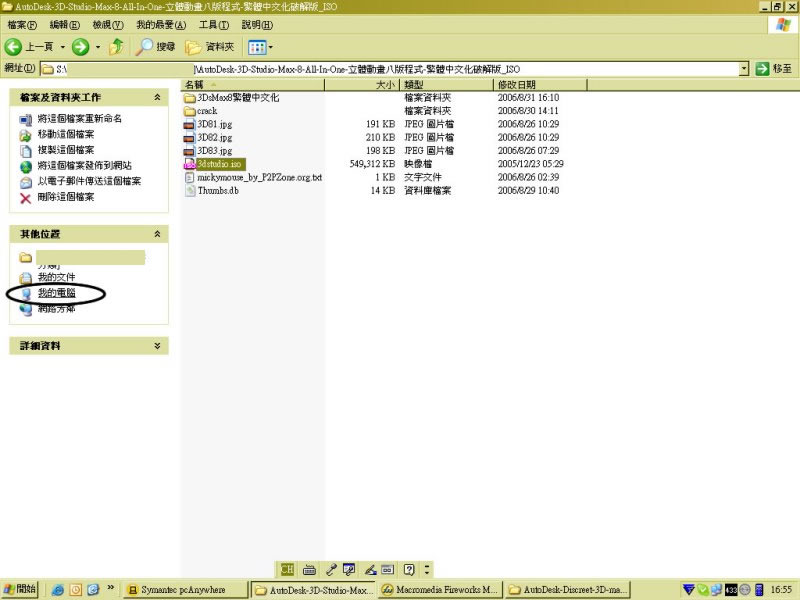Select the 3D83.jpg image icon
The image size is (800, 600).
[x=189, y=151]
